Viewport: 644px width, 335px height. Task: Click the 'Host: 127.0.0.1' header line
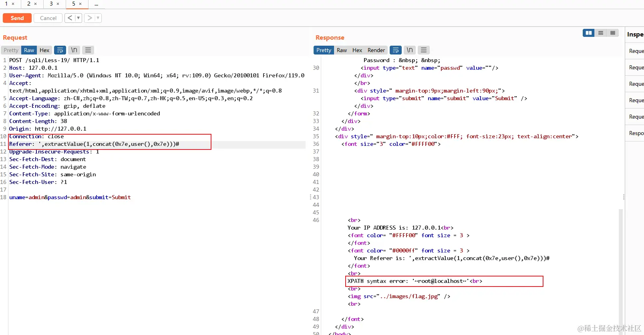[x=33, y=68]
